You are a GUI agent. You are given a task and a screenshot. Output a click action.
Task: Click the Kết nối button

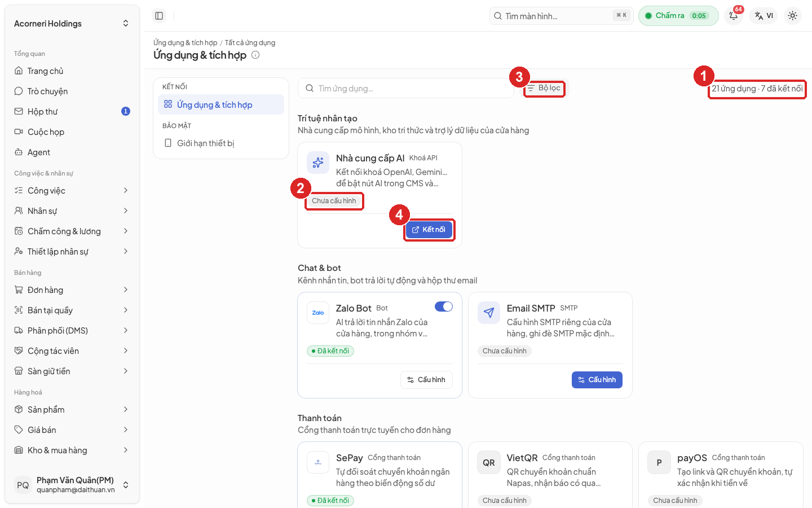[x=429, y=230]
